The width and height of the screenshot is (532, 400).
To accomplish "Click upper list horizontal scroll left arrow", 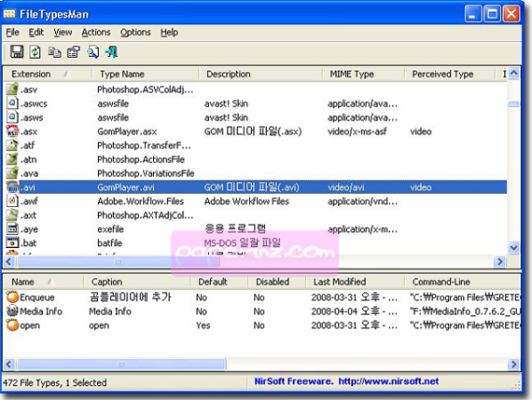I will pyautogui.click(x=9, y=261).
